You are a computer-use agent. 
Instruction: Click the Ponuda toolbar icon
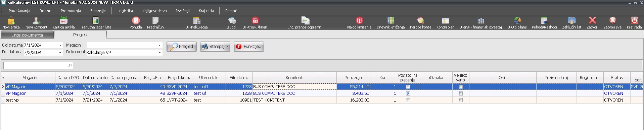136,23
